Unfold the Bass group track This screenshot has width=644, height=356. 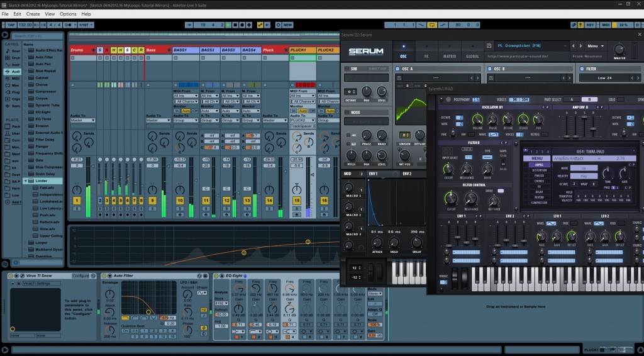coord(169,50)
